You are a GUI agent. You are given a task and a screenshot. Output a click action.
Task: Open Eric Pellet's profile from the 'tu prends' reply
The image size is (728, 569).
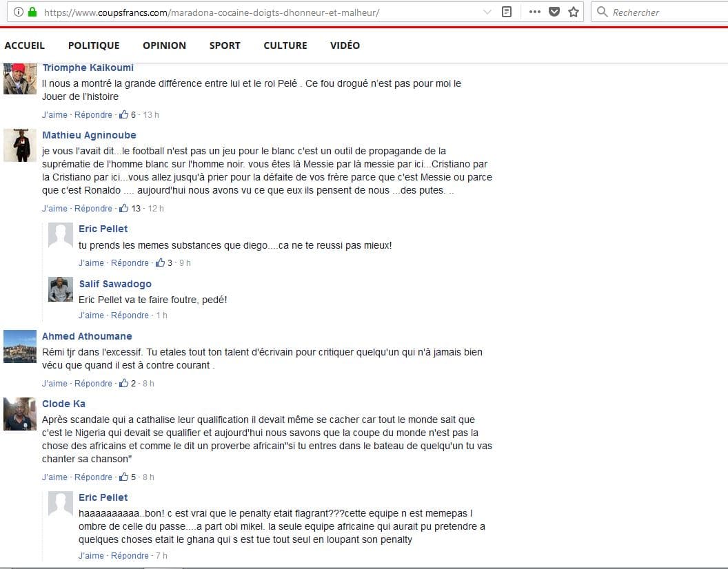tap(103, 229)
